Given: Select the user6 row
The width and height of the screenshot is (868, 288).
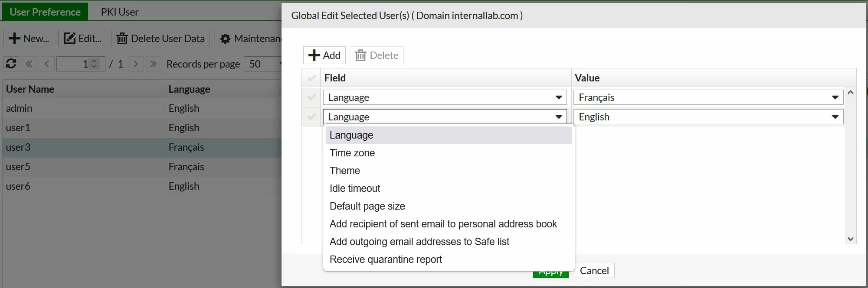Looking at the screenshot, I should point(142,186).
